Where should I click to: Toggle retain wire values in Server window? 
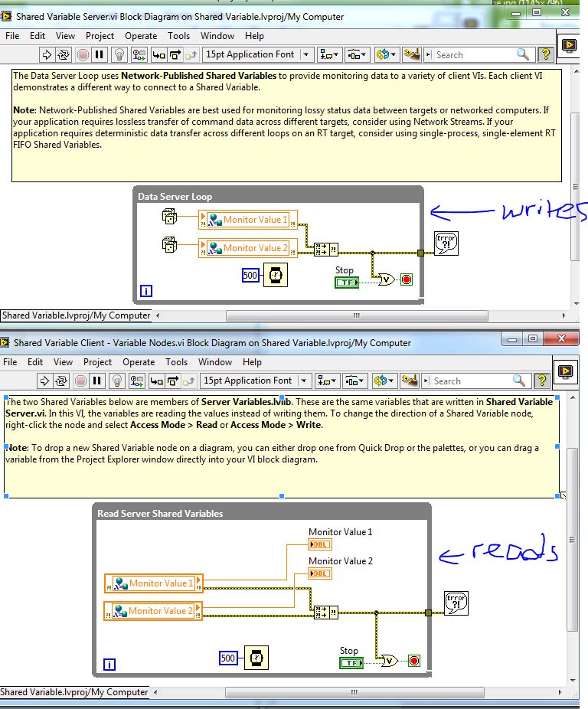coord(139,55)
